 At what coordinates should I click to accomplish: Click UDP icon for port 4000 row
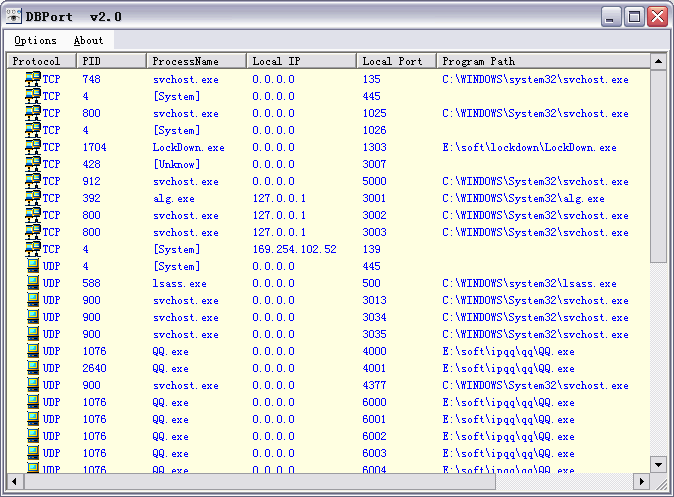[33, 351]
